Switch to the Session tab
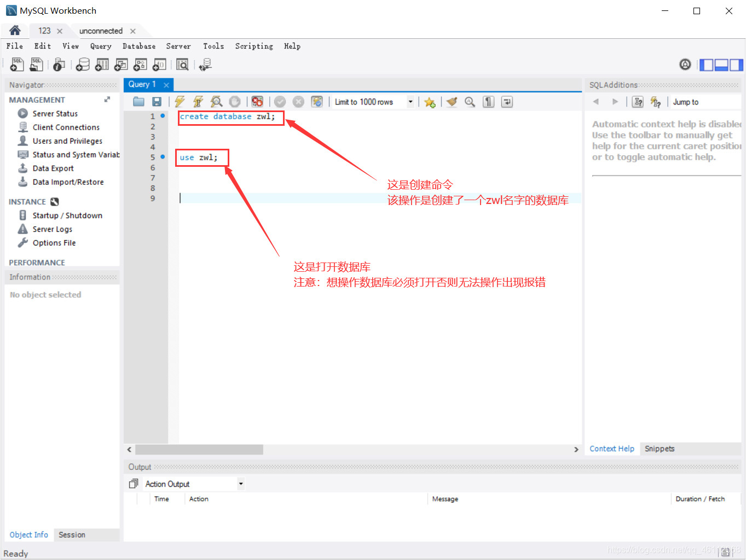 click(x=72, y=535)
